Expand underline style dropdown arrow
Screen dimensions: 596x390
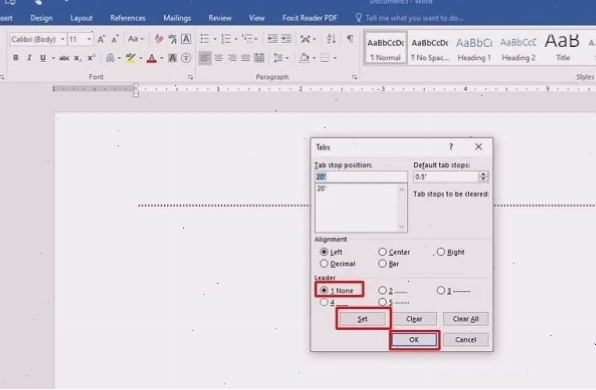[x=53, y=58]
